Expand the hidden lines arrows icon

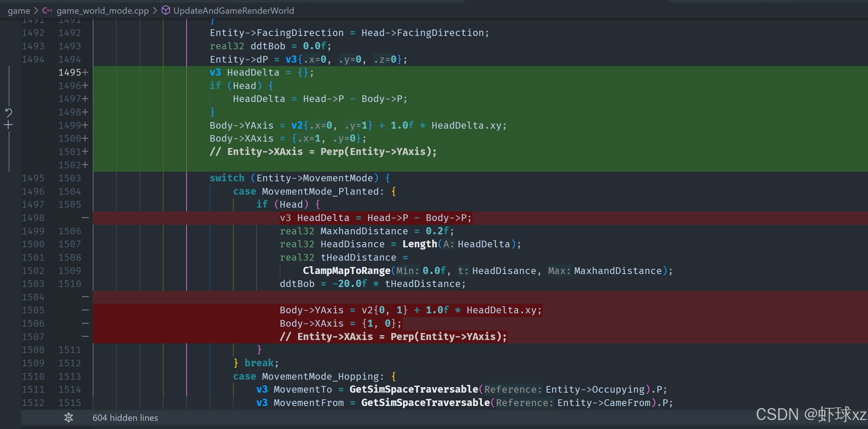point(69,418)
